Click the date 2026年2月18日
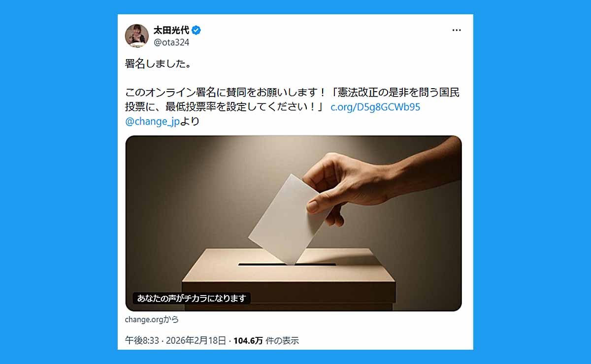 195,340
